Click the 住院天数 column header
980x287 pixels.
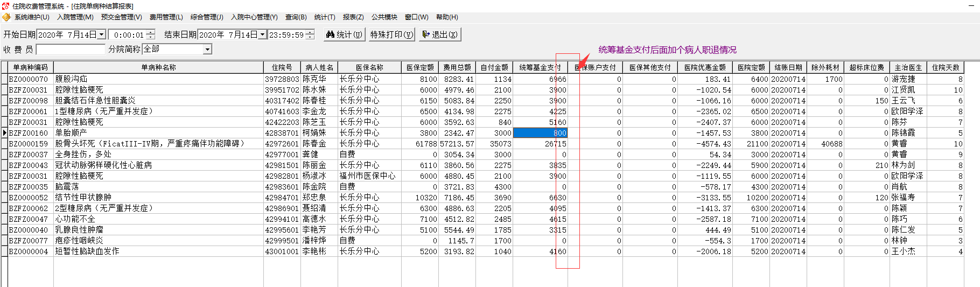[946, 67]
